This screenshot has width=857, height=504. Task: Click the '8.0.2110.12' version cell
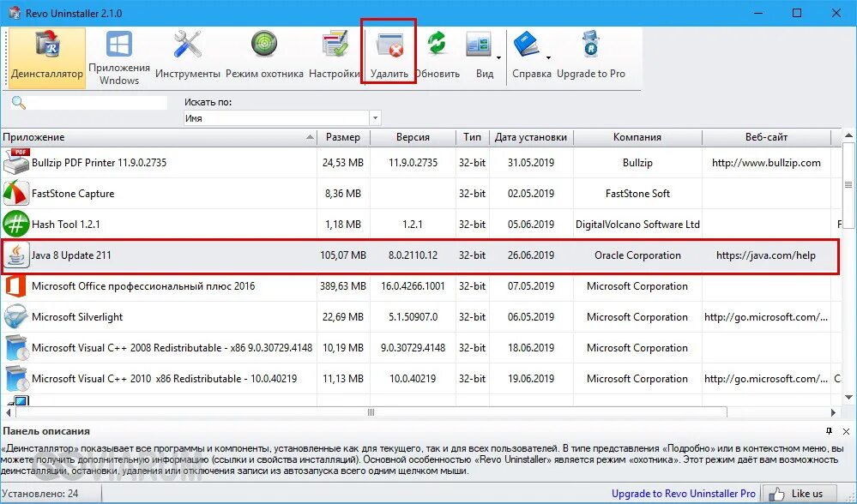413,255
